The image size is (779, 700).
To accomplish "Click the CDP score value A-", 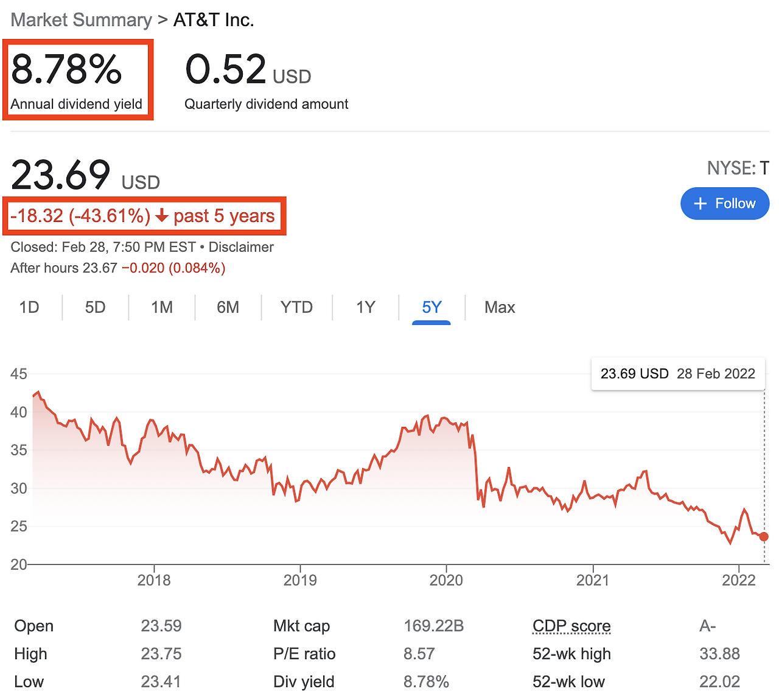I will pos(708,626).
